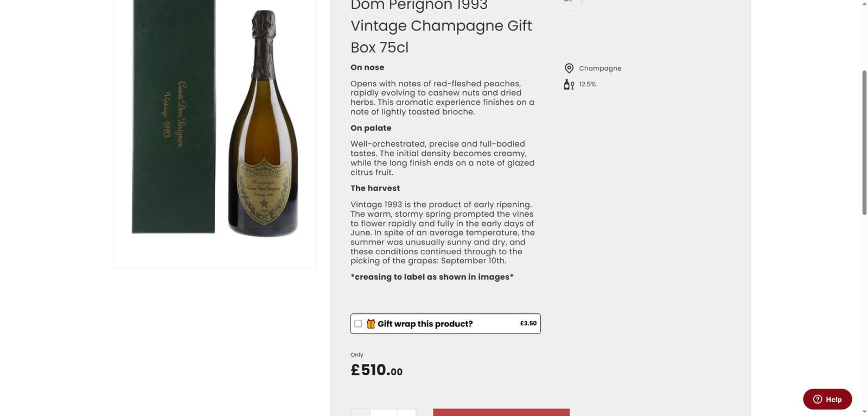Tick the checkbox next to Gift wrap this product
Viewport: 868px width, 416px height.
pyautogui.click(x=358, y=323)
